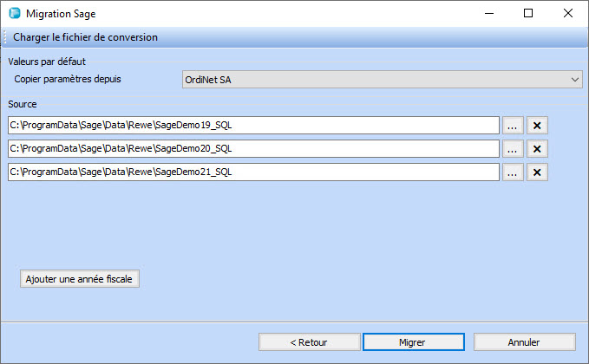Viewport: 589px width, 364px height.
Task: Maximize the Migration Sage window
Action: click(528, 13)
